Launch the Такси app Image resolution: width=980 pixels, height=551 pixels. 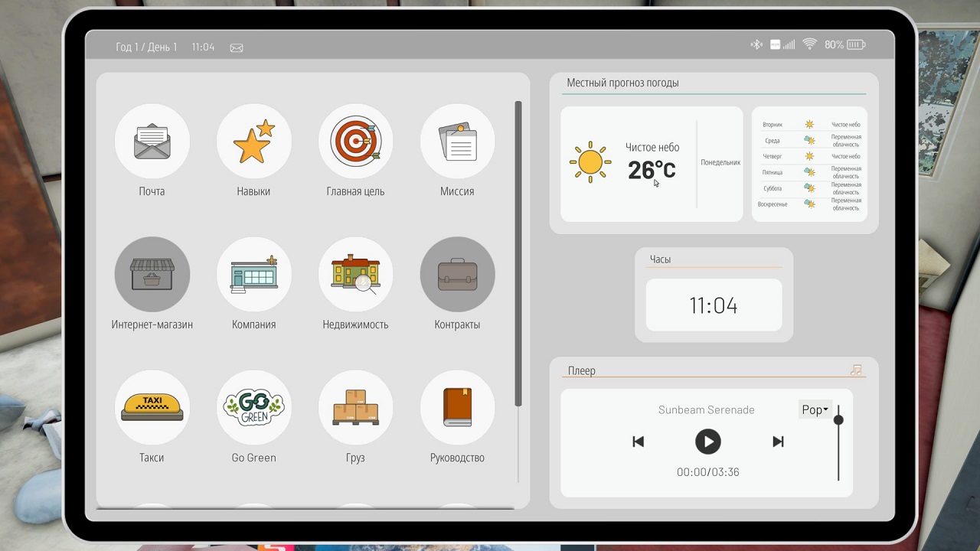click(152, 408)
